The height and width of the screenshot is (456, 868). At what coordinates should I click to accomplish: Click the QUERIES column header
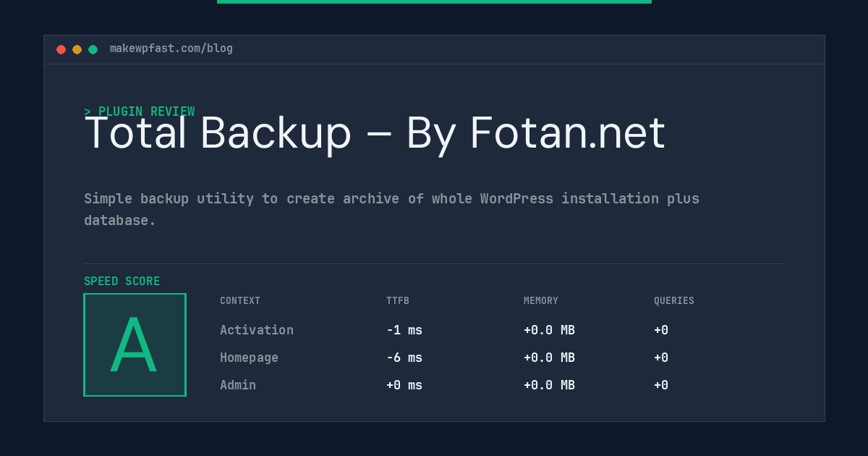674,301
